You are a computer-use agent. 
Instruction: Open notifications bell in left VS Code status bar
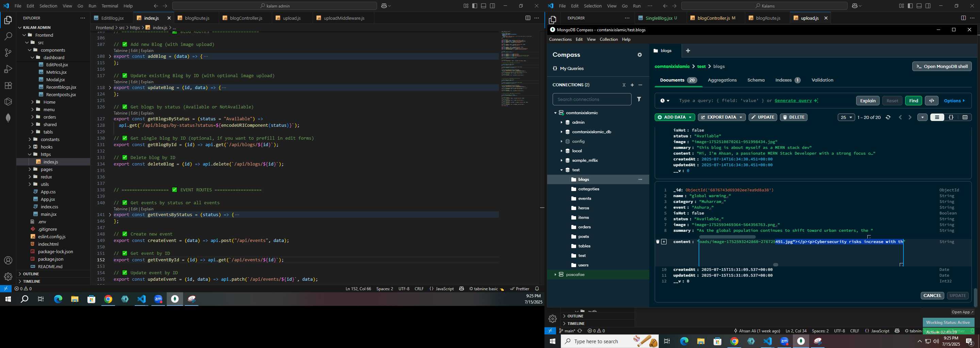click(x=537, y=289)
